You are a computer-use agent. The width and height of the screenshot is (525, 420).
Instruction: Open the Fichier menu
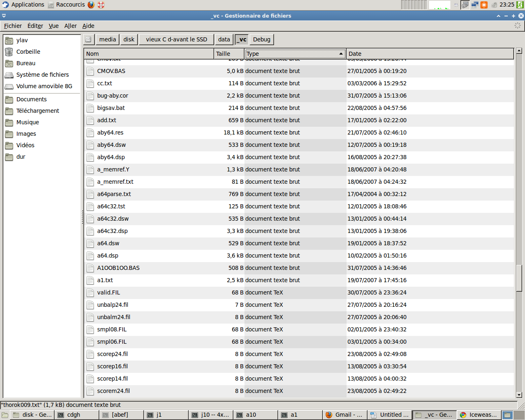coord(13,26)
